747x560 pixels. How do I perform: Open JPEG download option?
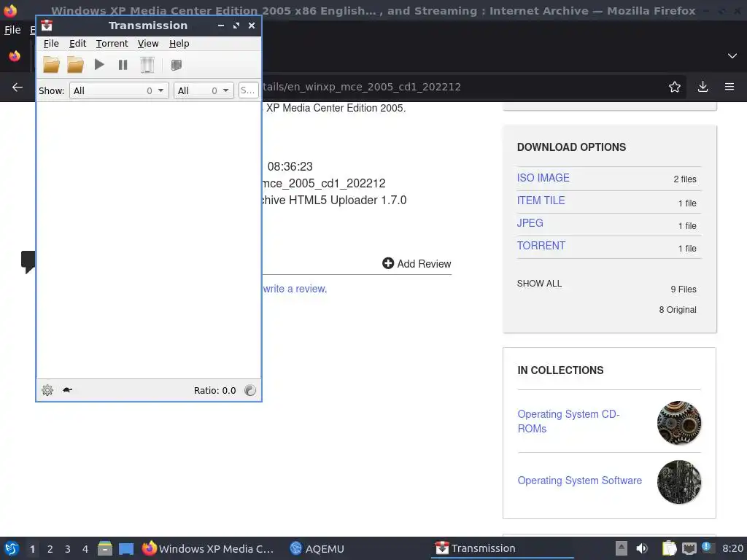pyautogui.click(x=530, y=223)
